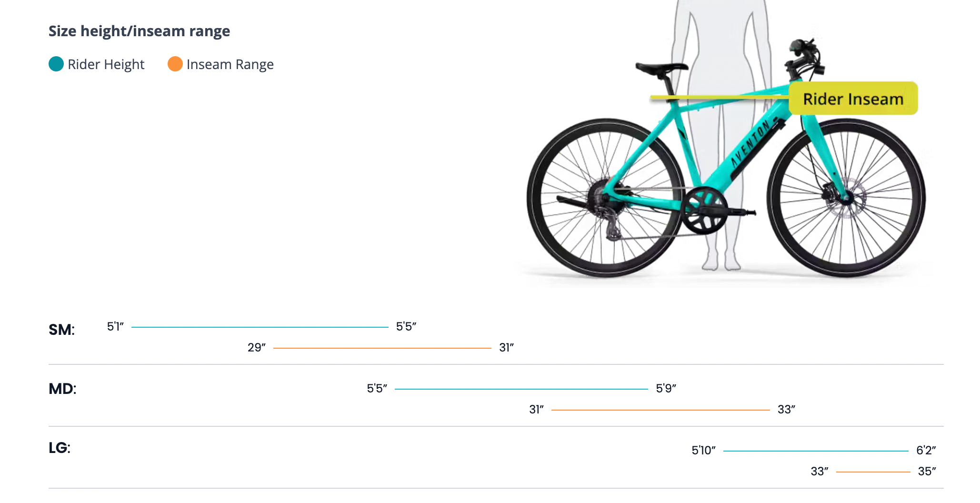Select the LG size label
Image resolution: width=980 pixels, height=503 pixels.
[60, 448]
